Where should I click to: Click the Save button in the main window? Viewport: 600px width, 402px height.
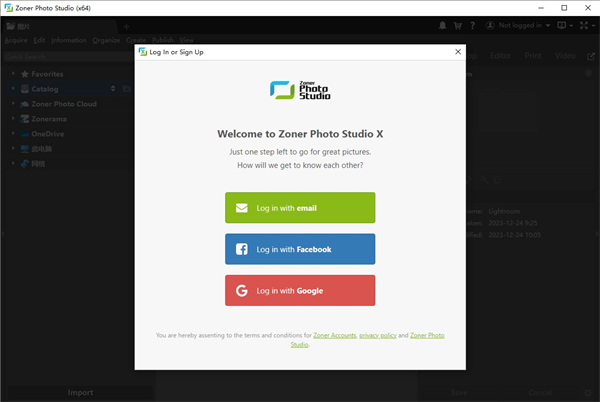458,393
